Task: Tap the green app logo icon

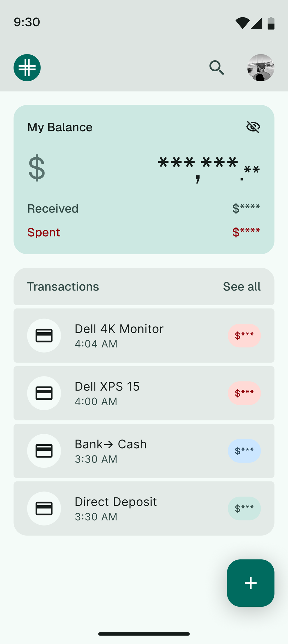Action: click(27, 68)
